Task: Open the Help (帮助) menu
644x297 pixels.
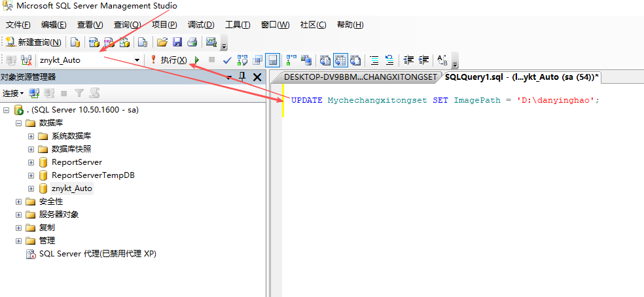Action: click(350, 25)
